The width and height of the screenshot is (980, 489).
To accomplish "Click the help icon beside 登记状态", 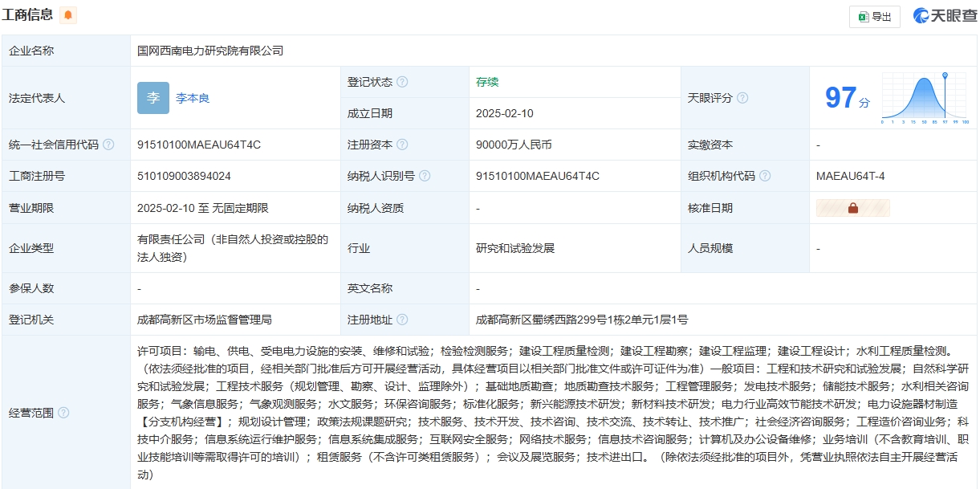I will pos(401,80).
